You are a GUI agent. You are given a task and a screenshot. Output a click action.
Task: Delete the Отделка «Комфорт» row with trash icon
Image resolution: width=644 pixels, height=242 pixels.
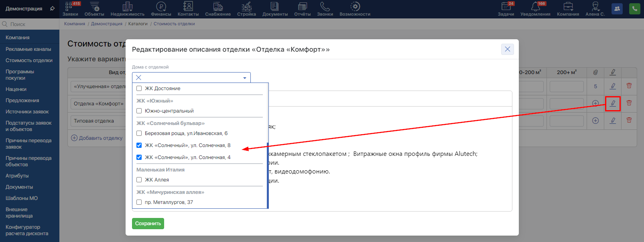pos(629,103)
